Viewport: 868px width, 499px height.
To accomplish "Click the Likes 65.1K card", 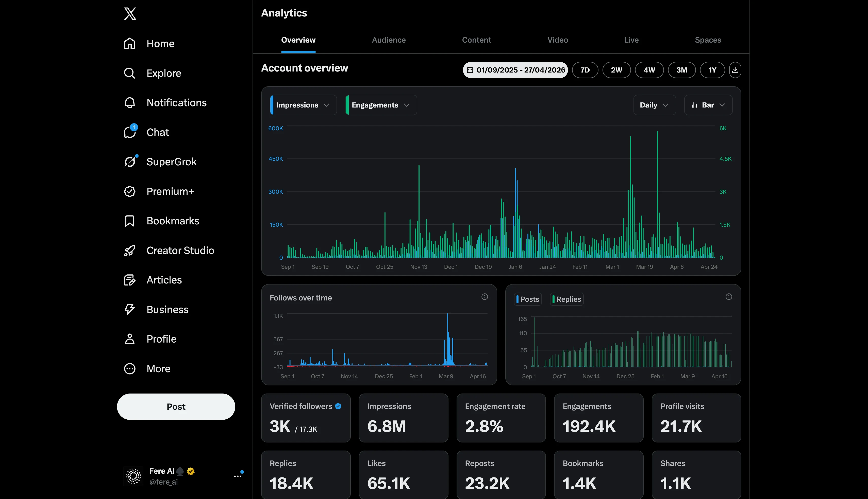I will pos(403,475).
